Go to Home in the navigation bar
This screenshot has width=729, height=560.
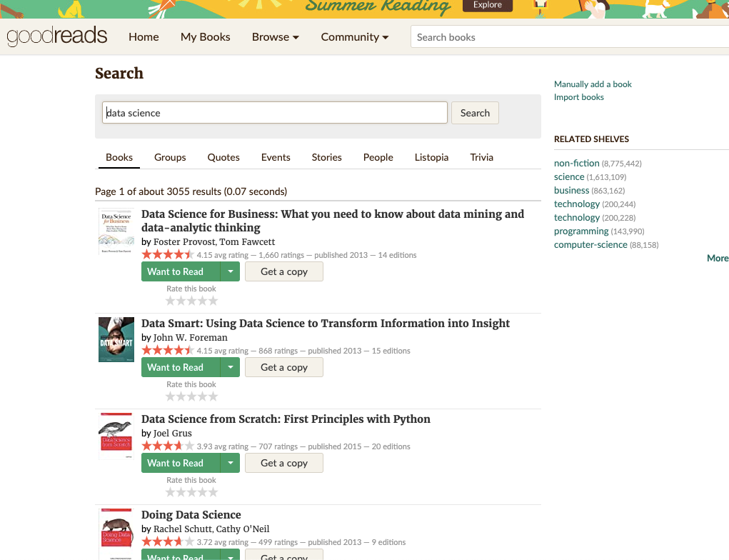[144, 36]
